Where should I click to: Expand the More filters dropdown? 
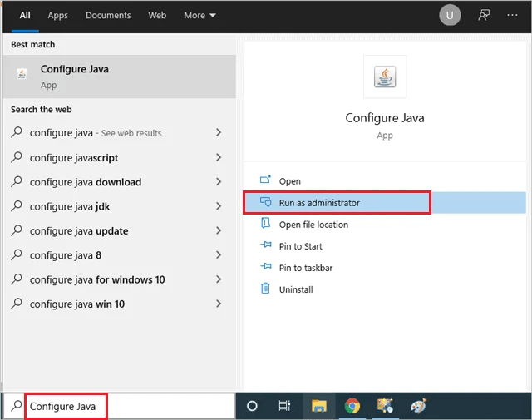(x=199, y=16)
